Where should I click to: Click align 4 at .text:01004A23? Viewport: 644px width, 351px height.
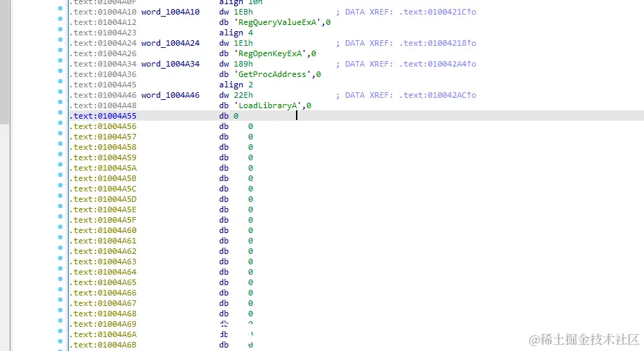coord(236,33)
